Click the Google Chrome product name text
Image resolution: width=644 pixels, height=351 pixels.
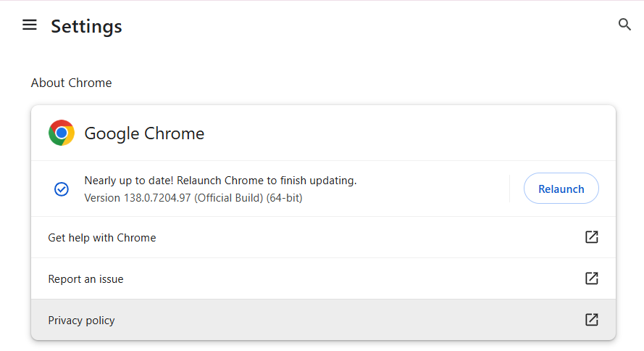[144, 133]
